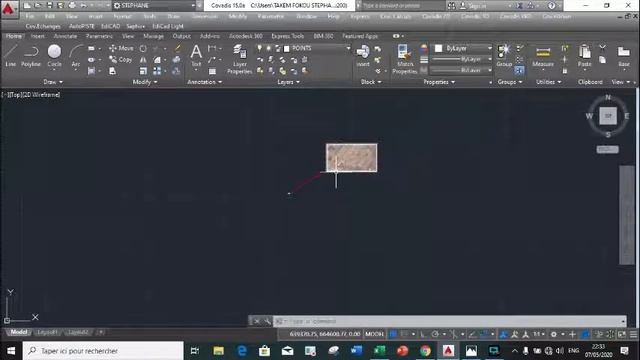The width and height of the screenshot is (640, 360).
Task: Select the Arc tool
Action: pyautogui.click(x=76, y=56)
